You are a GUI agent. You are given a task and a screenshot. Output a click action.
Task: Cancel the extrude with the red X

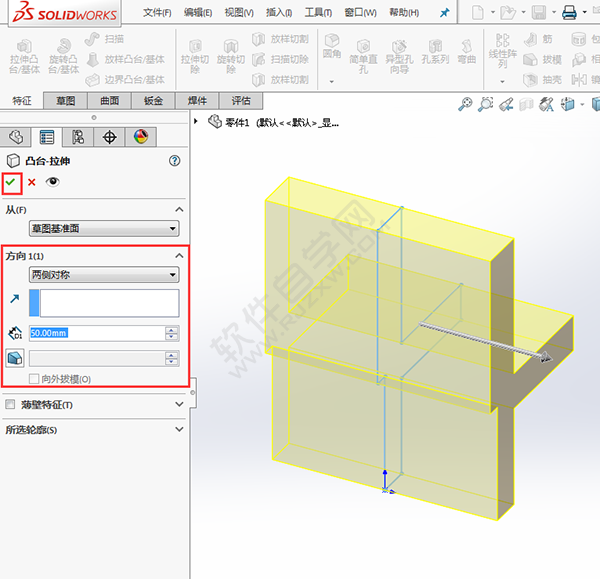tap(32, 182)
